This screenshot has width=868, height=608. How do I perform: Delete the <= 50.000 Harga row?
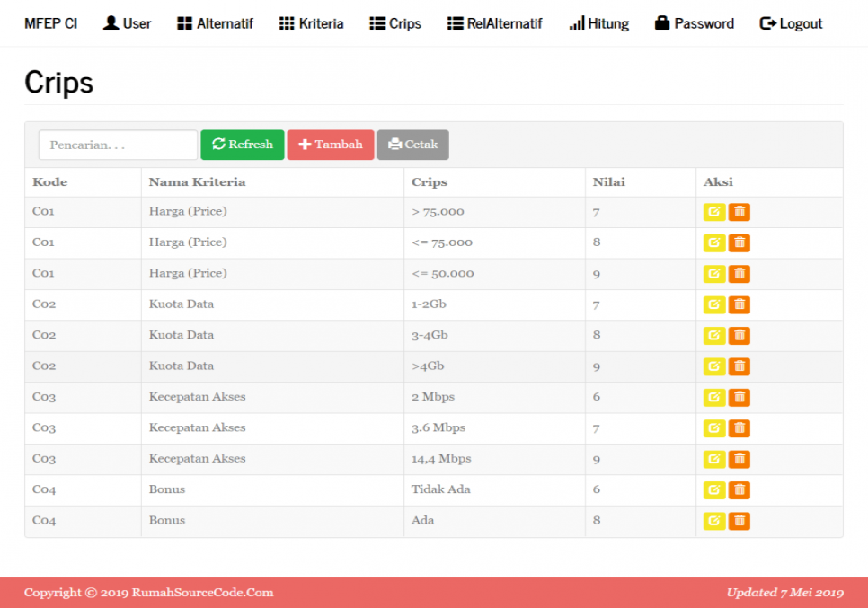point(739,273)
